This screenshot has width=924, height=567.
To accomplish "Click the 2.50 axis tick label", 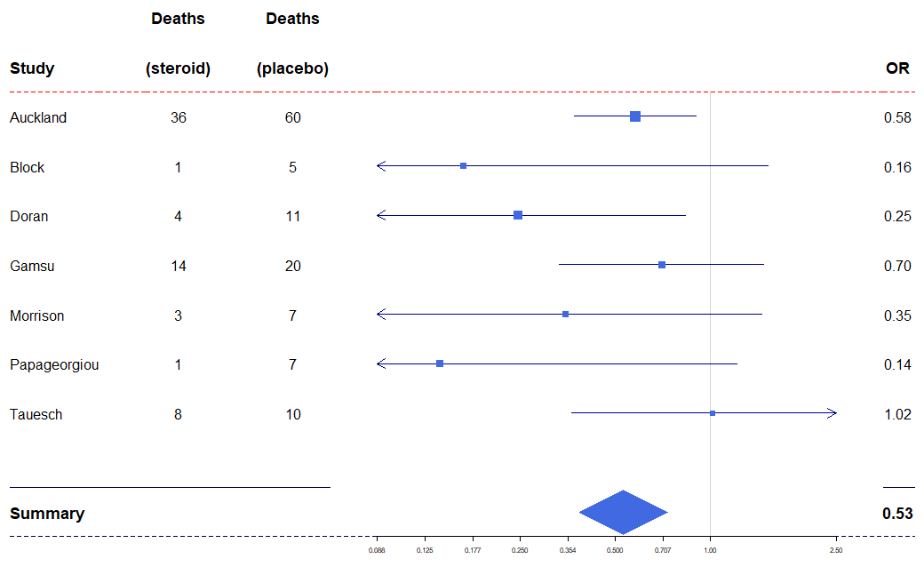I will coord(836,550).
